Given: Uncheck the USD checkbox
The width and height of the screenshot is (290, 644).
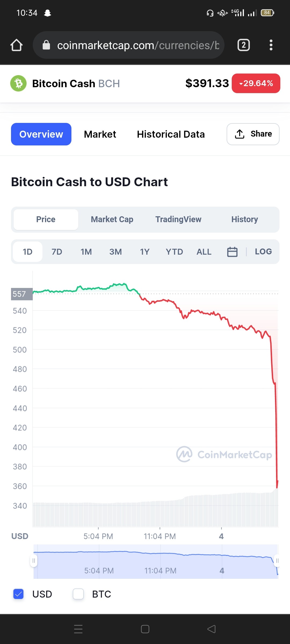Looking at the screenshot, I should point(19,594).
